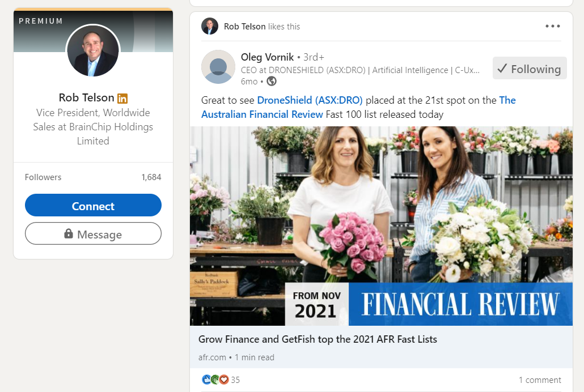Click the lock icon on Message button
The width and height of the screenshot is (584, 392).
click(69, 234)
